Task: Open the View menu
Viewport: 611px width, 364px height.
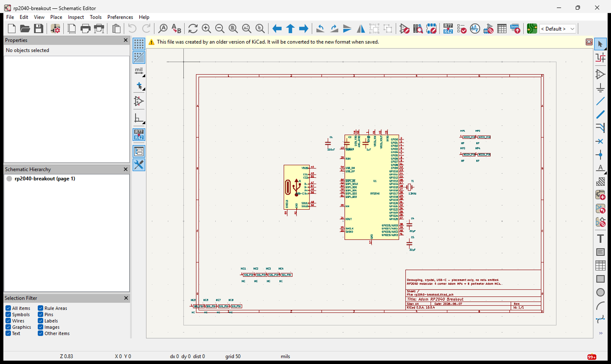Action: pyautogui.click(x=39, y=17)
